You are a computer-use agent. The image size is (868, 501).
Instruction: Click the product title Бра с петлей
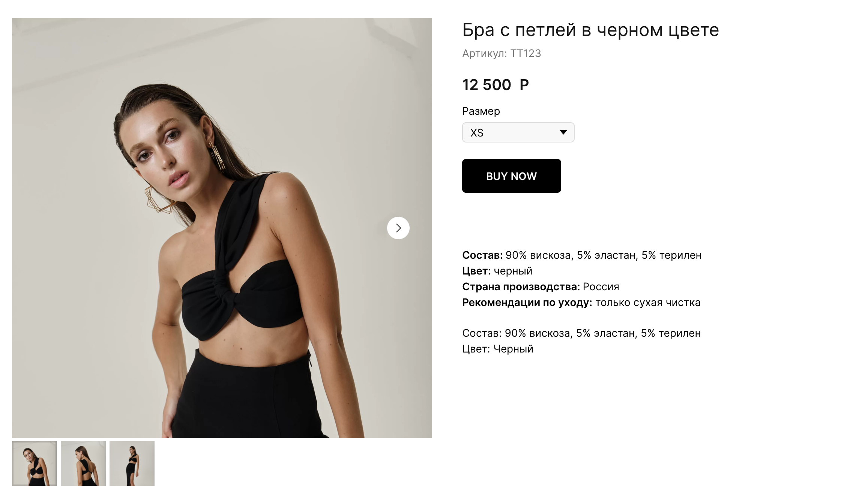tap(590, 30)
